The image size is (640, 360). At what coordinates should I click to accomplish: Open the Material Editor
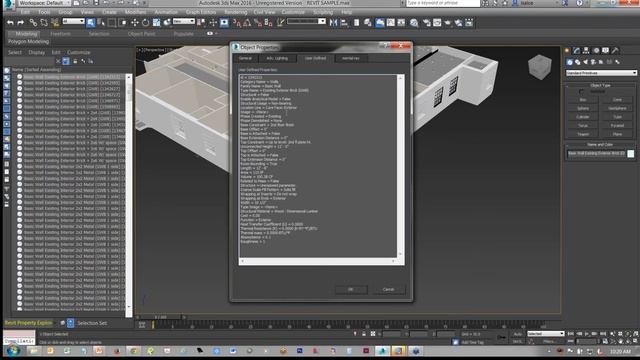[x=414, y=23]
